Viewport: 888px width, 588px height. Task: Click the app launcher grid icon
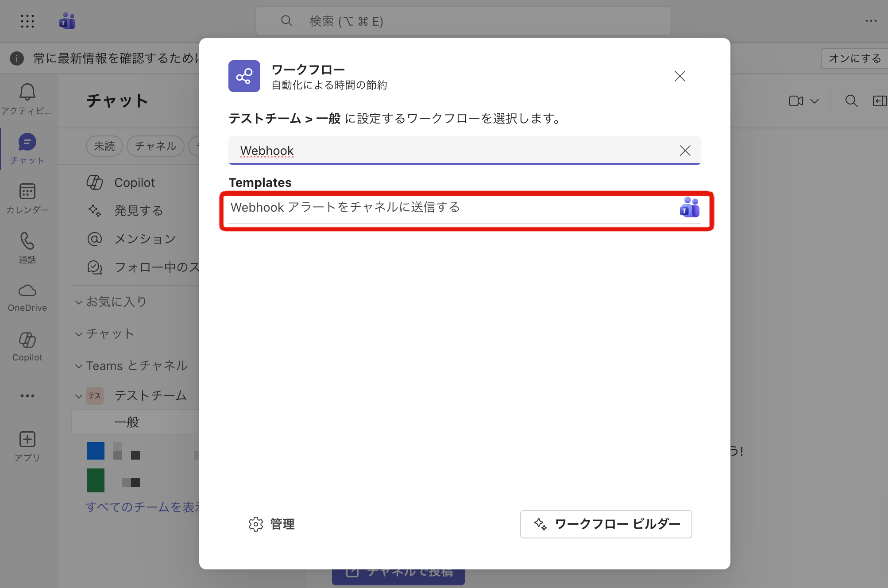pos(27,21)
